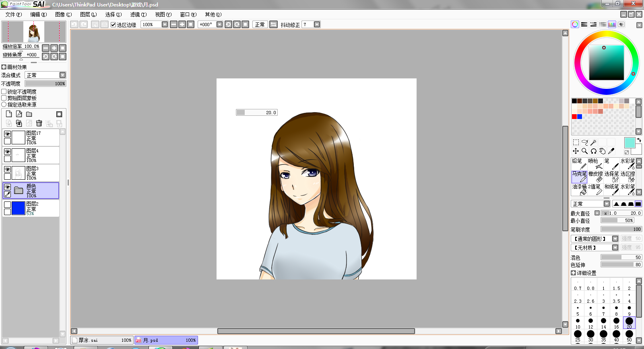
Task: Create a new layer folder
Action: click(29, 114)
